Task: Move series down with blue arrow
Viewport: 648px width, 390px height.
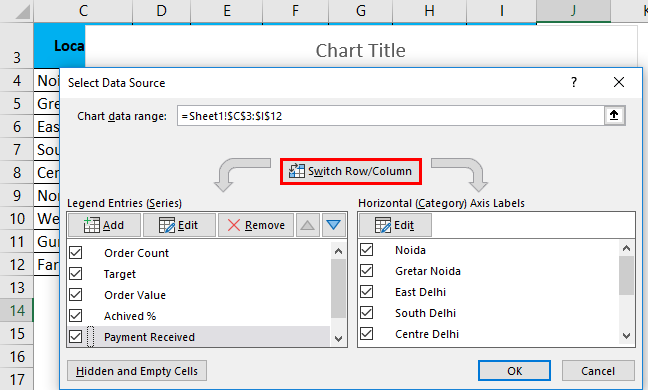Action: tap(333, 225)
